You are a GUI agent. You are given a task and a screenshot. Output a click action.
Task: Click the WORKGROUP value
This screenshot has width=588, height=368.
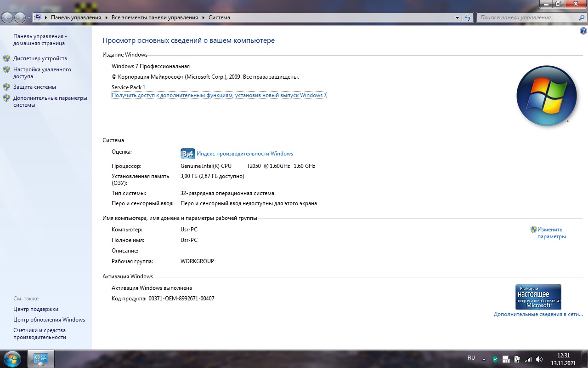point(197,261)
